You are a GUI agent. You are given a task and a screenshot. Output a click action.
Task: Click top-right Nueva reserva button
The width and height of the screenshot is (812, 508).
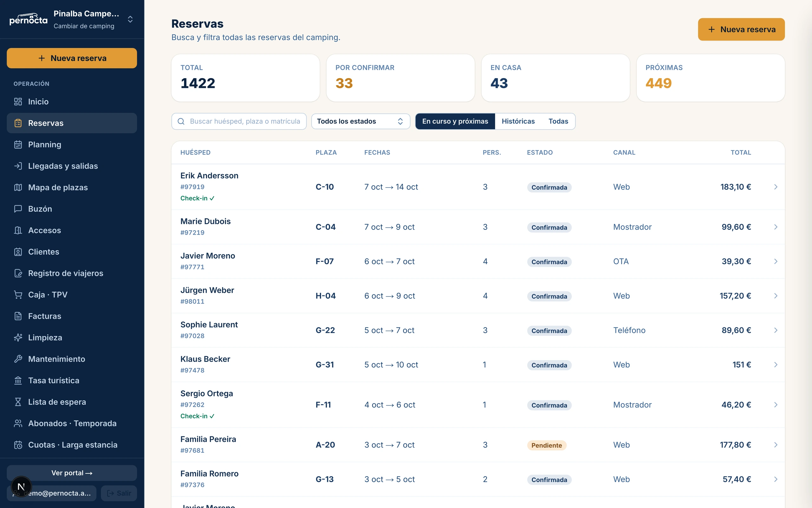click(741, 29)
